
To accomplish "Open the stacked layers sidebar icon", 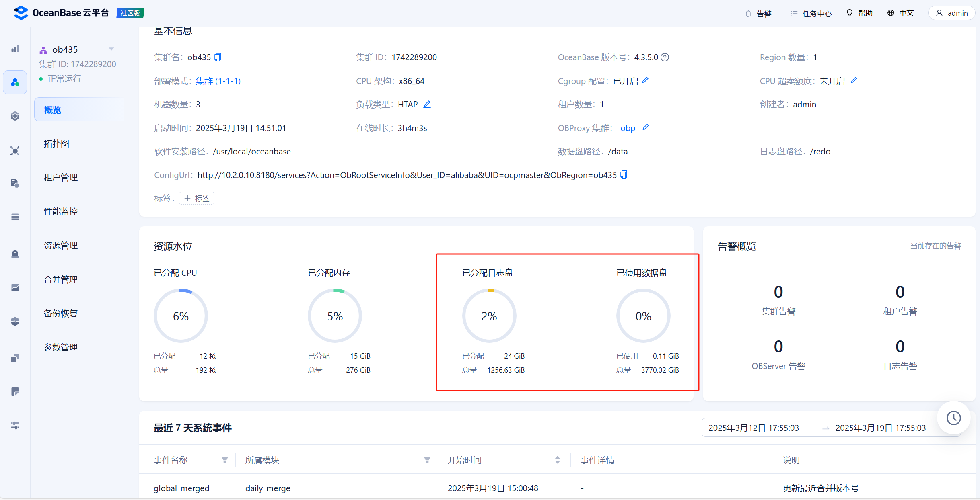I will pyautogui.click(x=15, y=217).
